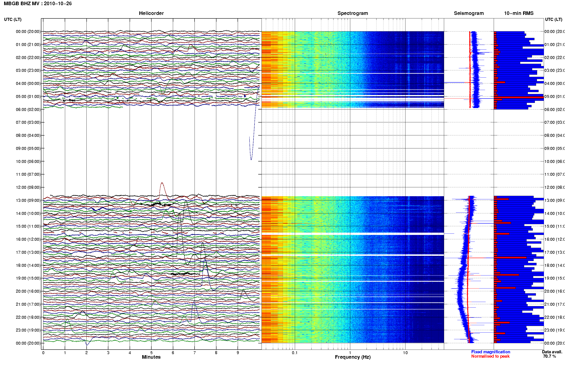Click the "14:00 (10:00)" label on the Helicorder time axis
The width and height of the screenshot is (588, 368).
[28, 214]
